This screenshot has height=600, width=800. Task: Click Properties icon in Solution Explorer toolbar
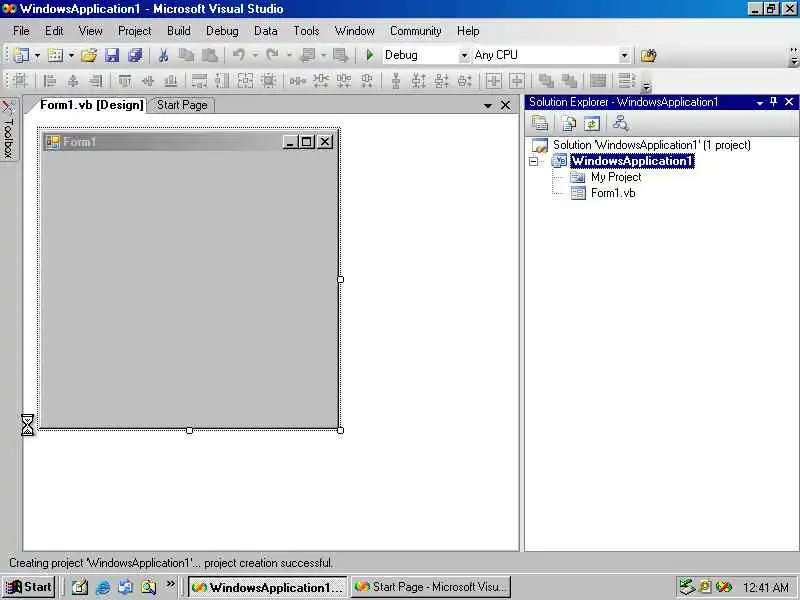[539, 123]
